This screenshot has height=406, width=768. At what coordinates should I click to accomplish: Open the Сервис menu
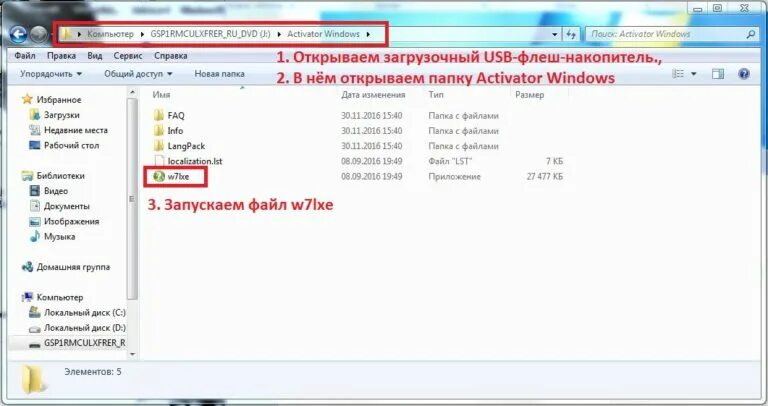(128, 56)
